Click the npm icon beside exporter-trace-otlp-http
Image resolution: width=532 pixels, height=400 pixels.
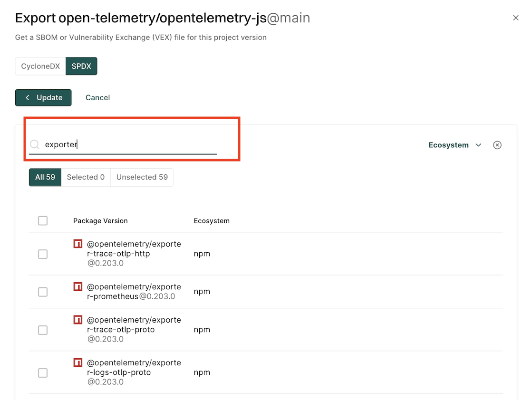tap(78, 244)
